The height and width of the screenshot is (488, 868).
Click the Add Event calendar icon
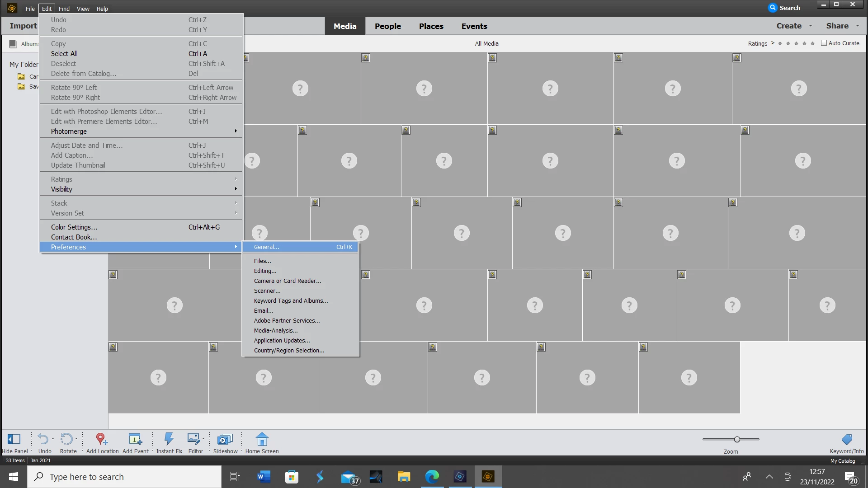point(135,439)
